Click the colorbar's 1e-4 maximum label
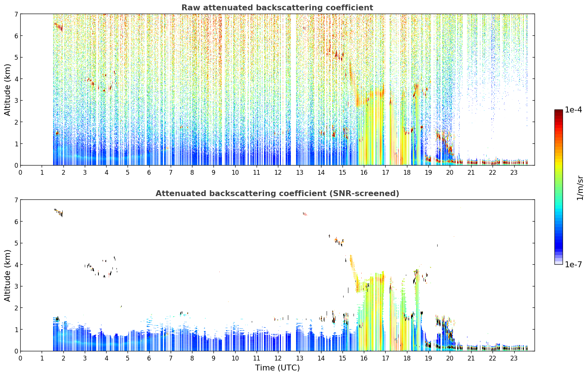Viewport: 588px width, 376px height. (x=573, y=110)
